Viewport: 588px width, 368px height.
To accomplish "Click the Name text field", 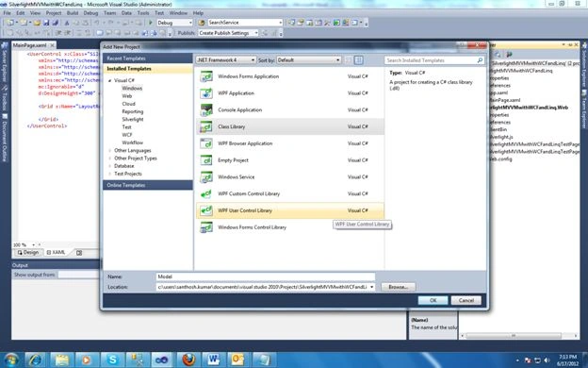I will (265, 276).
